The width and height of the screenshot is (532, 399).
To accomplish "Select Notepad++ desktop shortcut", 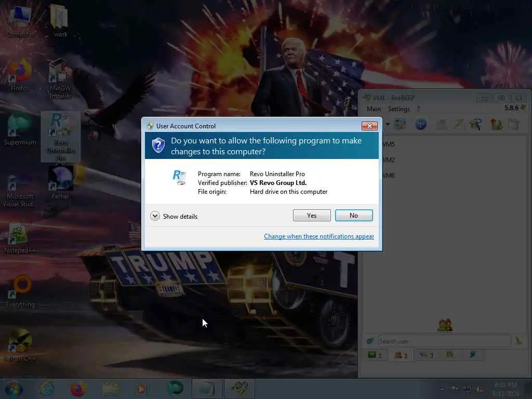I will click(20, 238).
